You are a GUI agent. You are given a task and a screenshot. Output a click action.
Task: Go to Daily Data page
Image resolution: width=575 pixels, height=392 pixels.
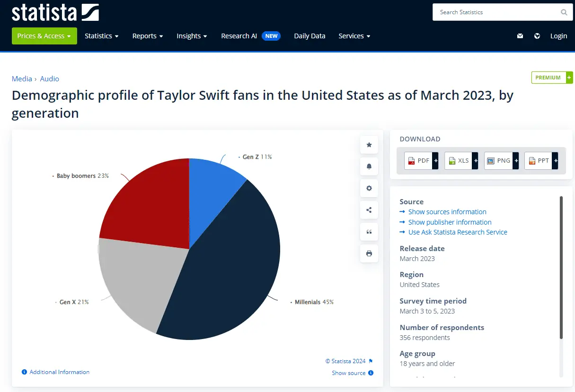point(310,36)
